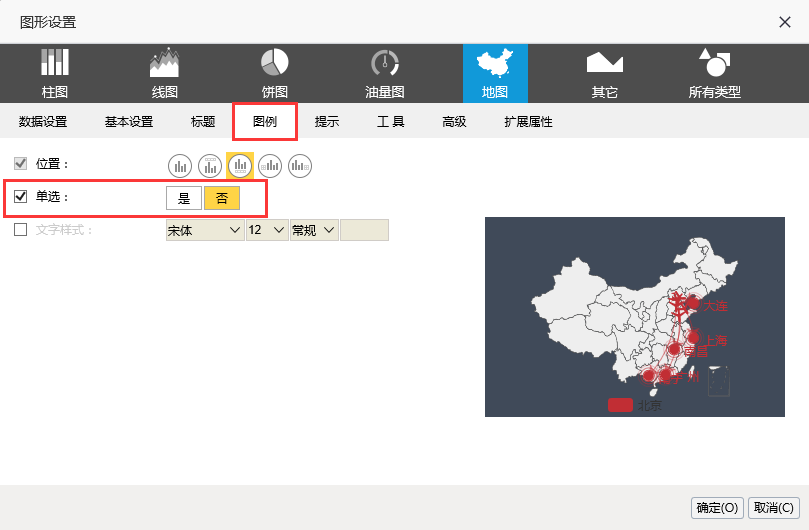Click the China map preview thumbnail

(635, 317)
